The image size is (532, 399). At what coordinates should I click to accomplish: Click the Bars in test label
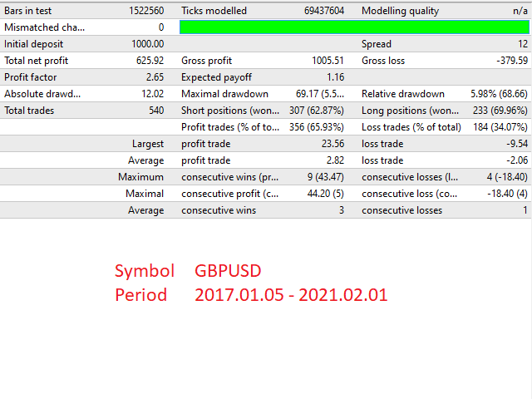point(27,11)
